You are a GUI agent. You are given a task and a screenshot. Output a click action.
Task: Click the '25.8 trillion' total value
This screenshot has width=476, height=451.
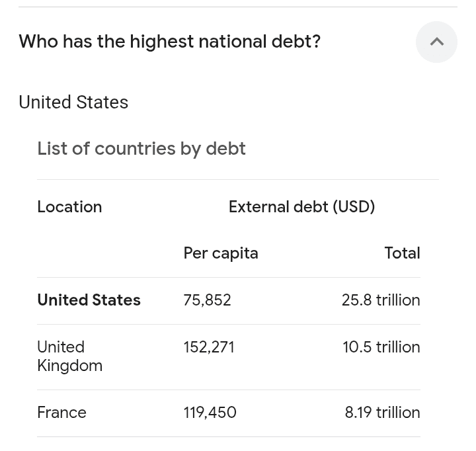pos(381,300)
